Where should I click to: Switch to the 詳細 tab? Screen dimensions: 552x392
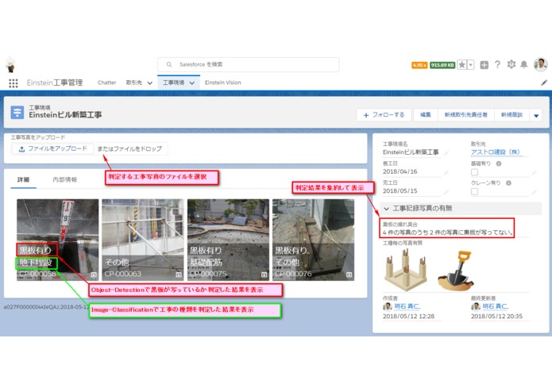pyautogui.click(x=23, y=179)
